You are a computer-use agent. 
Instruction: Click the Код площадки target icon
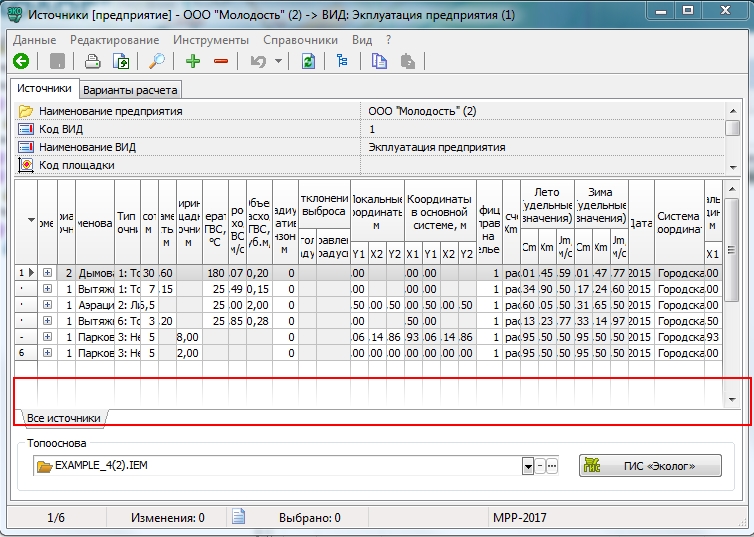click(25, 164)
